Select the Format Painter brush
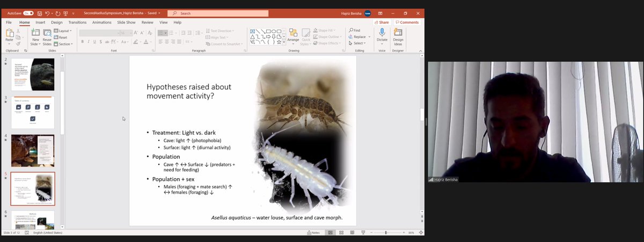The height and width of the screenshot is (242, 644). click(18, 43)
